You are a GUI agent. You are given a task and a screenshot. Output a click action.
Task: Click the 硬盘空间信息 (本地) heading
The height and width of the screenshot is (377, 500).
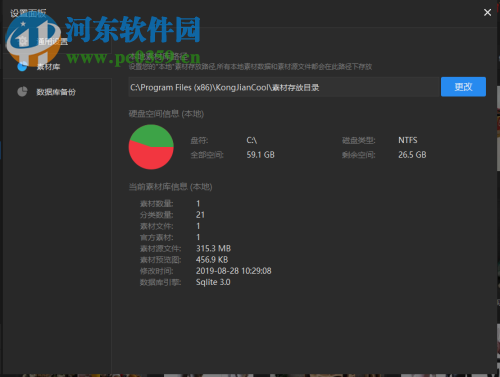coord(166,114)
